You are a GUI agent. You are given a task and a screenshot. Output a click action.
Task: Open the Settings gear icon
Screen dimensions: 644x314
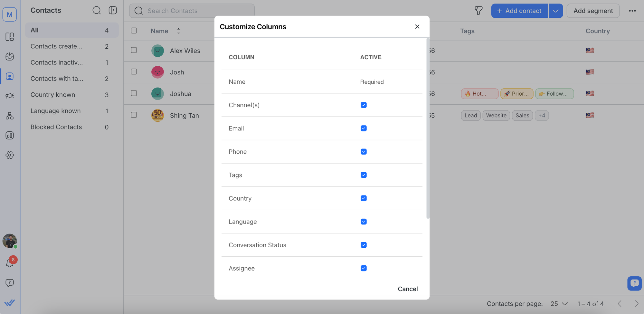pos(10,155)
